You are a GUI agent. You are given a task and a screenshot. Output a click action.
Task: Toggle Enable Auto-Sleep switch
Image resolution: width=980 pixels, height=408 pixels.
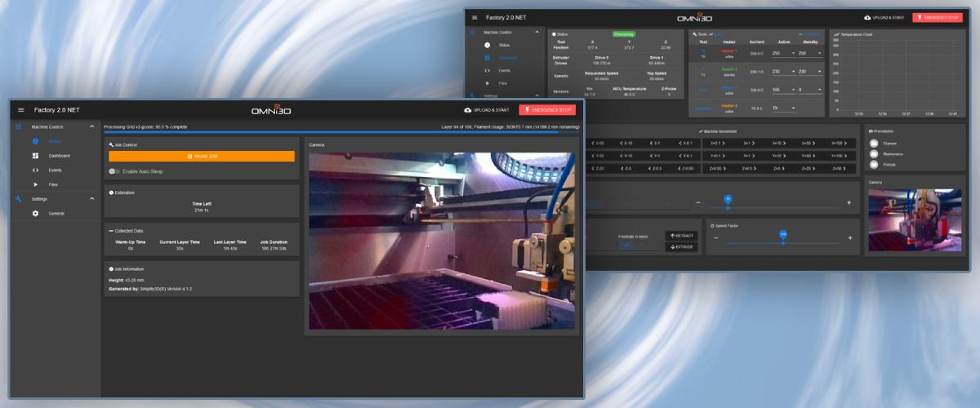[x=114, y=171]
